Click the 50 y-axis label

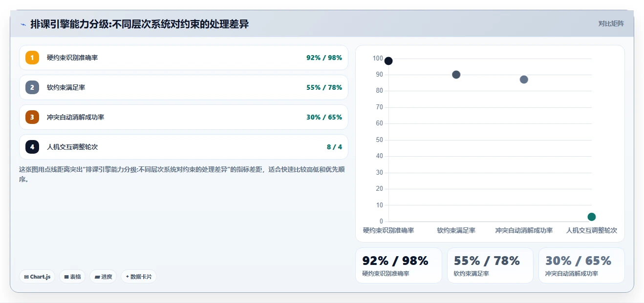(x=380, y=140)
